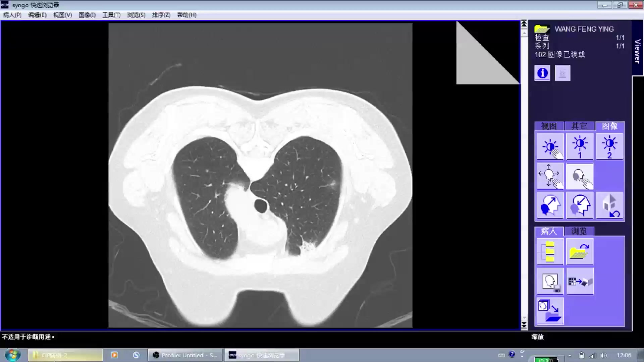644x362 pixels.
Task: Switch to the 浏览 tab
Action: click(579, 231)
